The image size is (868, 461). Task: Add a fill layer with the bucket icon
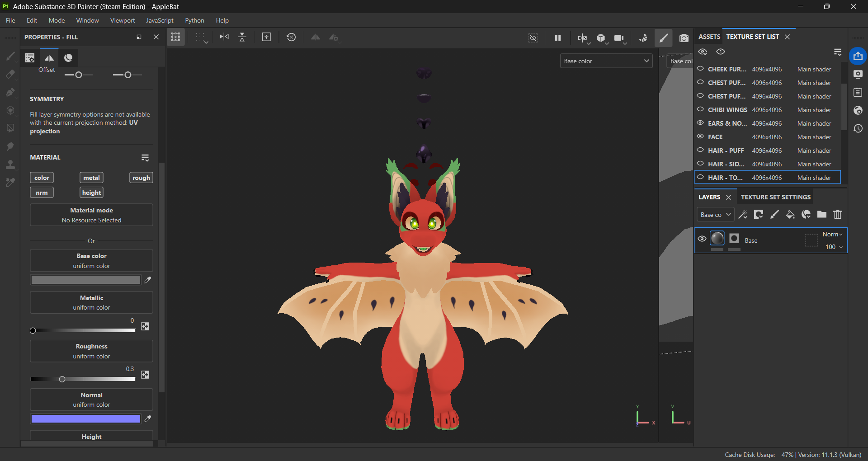coord(790,215)
